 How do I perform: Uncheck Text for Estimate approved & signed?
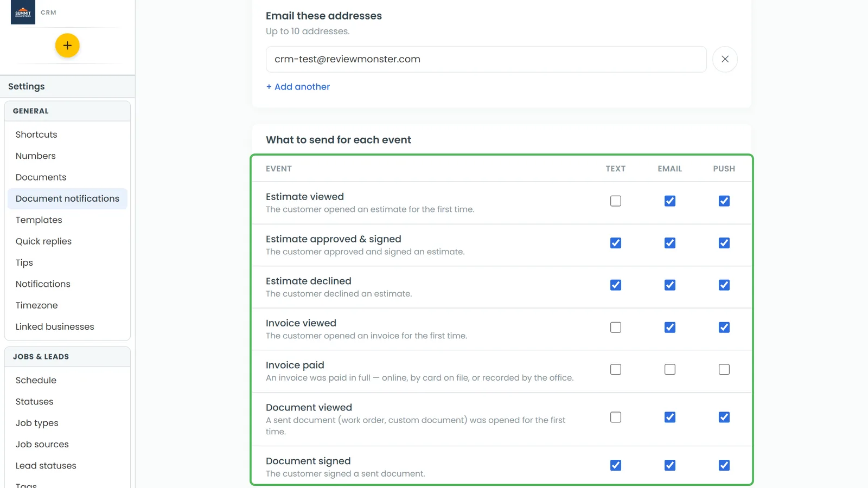click(616, 243)
